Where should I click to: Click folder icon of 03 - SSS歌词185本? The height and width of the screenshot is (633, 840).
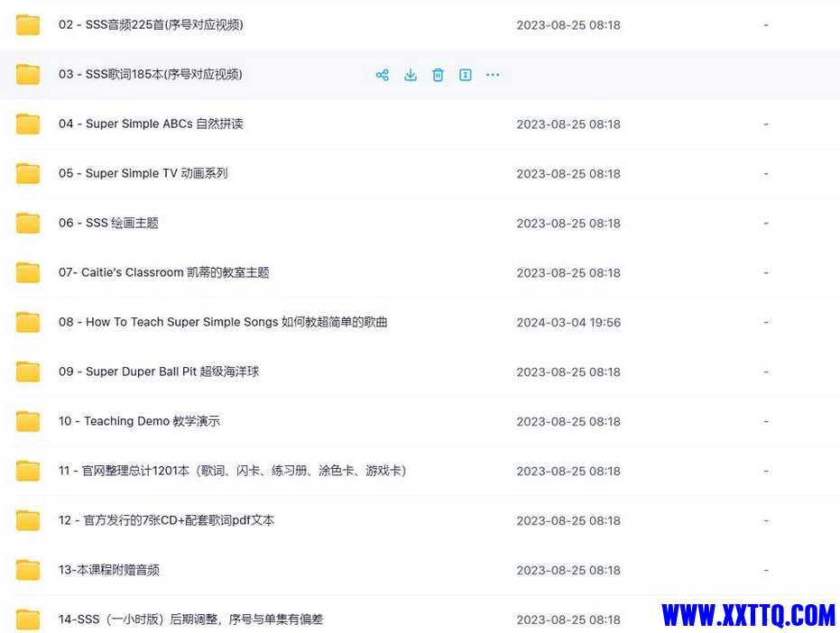click(28, 75)
